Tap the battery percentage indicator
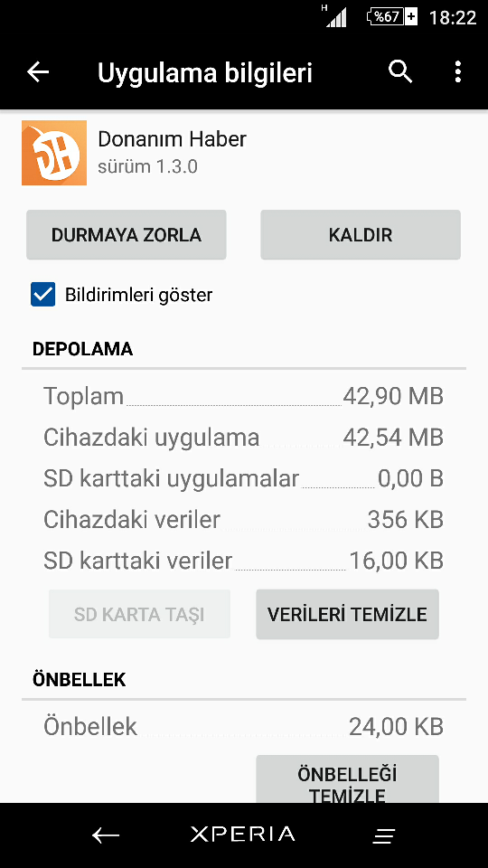Screen dimensions: 488x868 (x=391, y=16)
